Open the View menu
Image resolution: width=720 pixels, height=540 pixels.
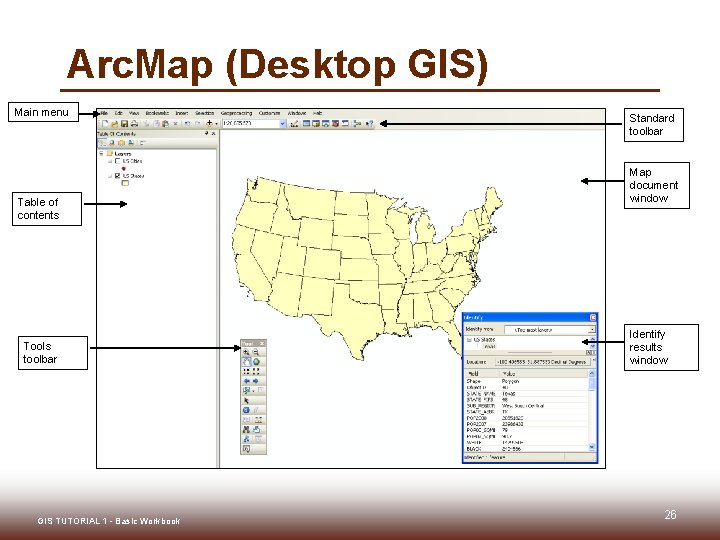pos(134,113)
